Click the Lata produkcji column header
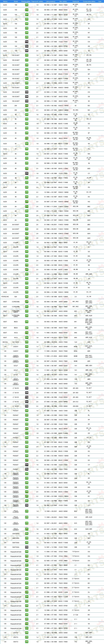 point(51,1)
